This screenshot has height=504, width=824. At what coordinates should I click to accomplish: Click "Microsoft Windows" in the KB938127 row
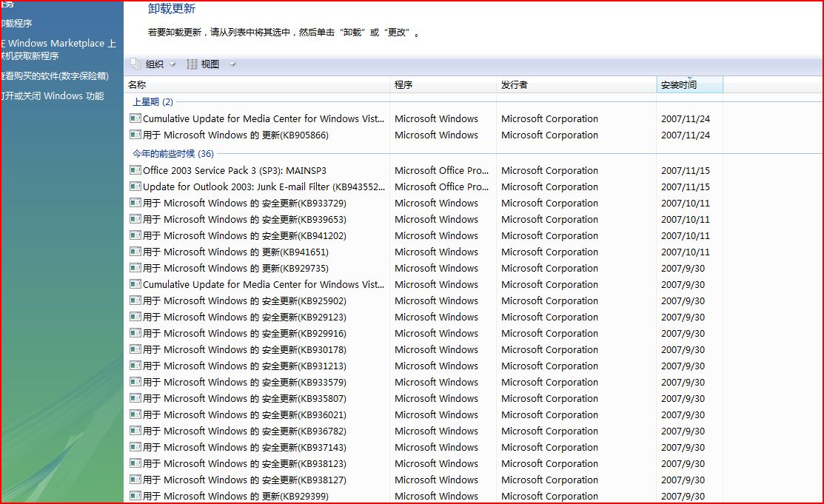point(436,480)
